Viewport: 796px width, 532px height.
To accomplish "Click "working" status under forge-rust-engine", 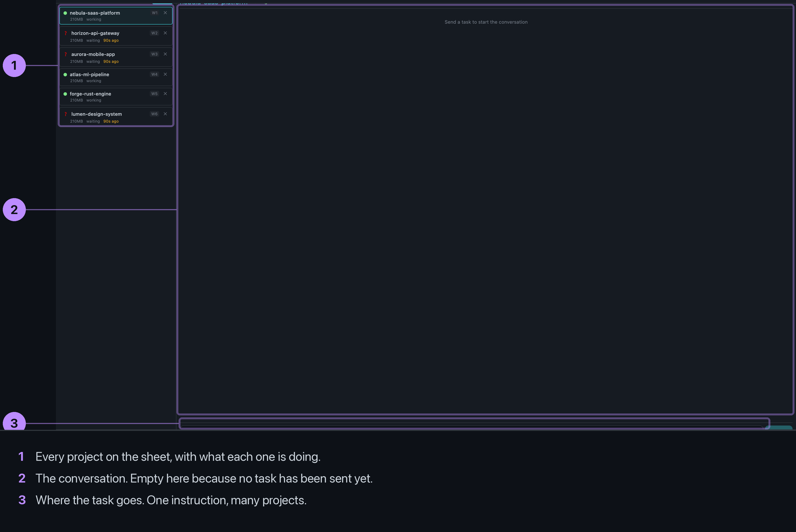I will coord(94,100).
